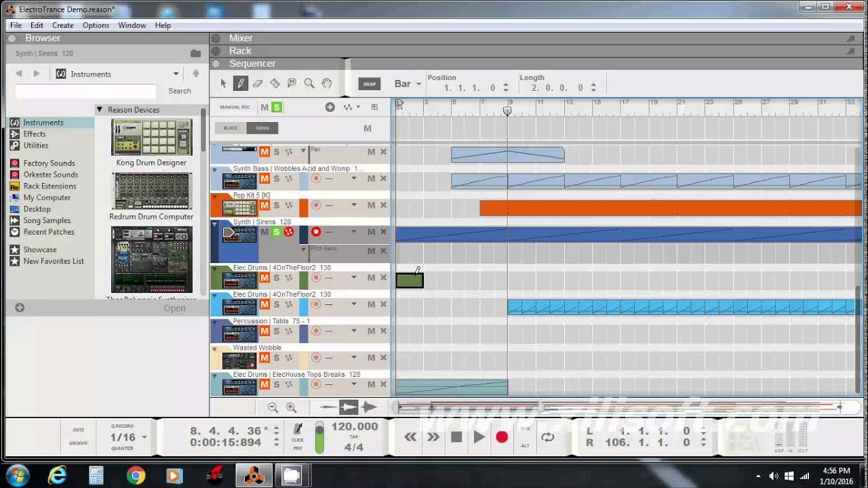The image size is (868, 488).
Task: Open the Instruments location dropdown
Action: (176, 74)
